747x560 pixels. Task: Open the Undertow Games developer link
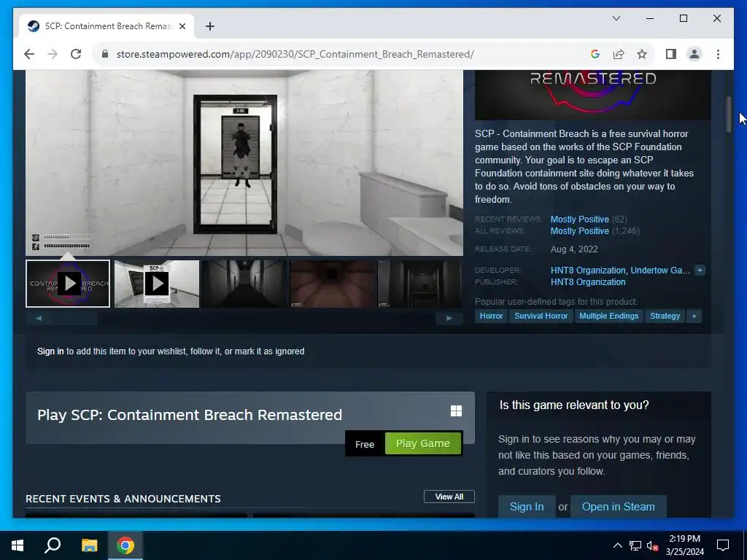coord(660,271)
